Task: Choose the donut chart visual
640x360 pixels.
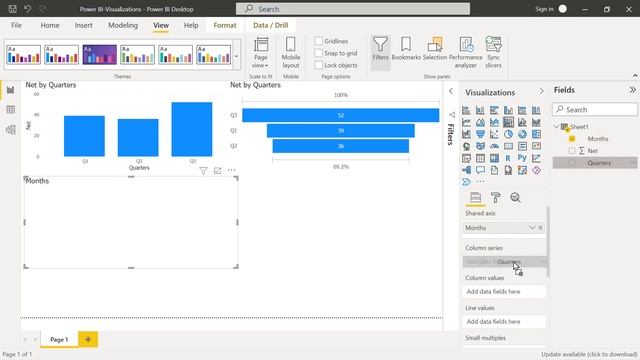Action: [522, 134]
